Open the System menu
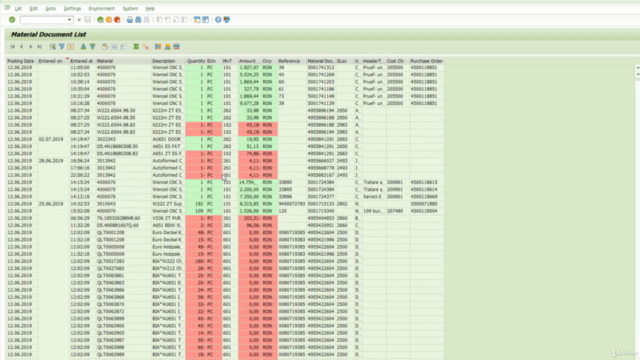This screenshot has width=640, height=360. click(130, 9)
